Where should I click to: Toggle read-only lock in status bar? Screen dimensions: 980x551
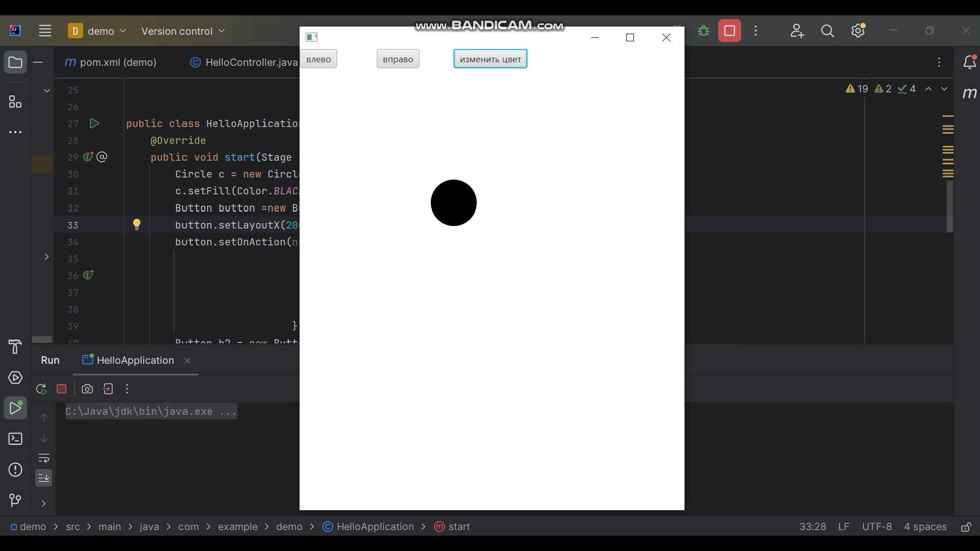[x=966, y=527]
